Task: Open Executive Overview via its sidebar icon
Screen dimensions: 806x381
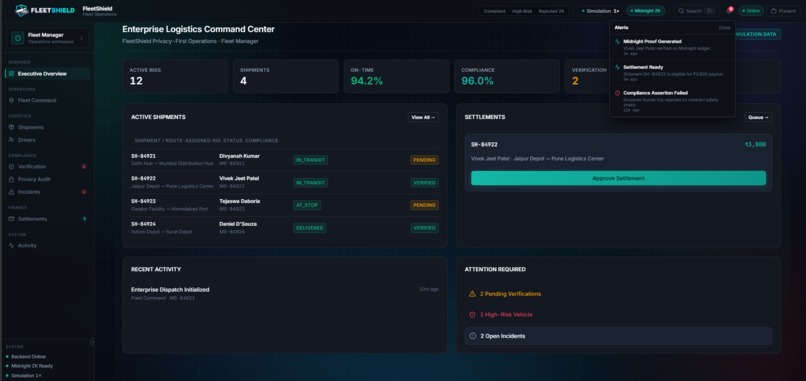Action: tap(11, 74)
